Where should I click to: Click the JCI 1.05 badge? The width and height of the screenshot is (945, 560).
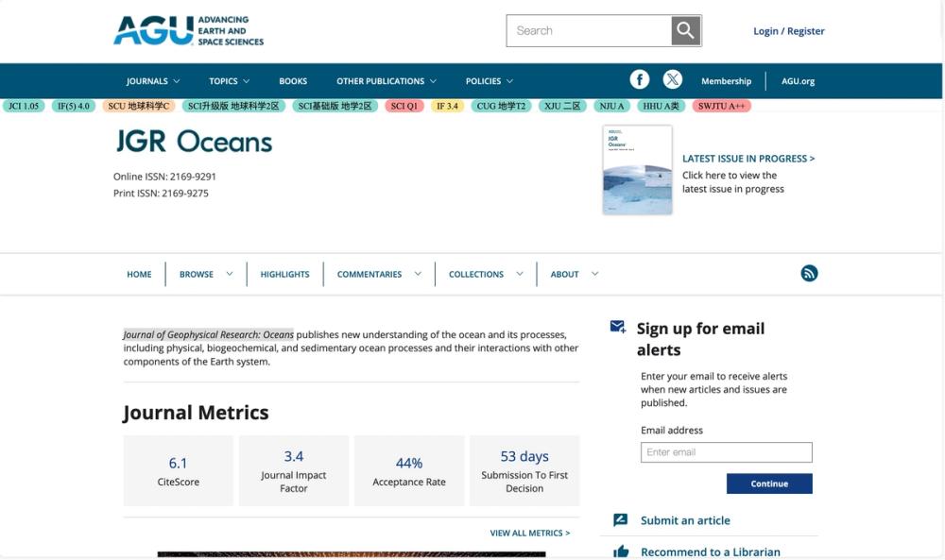[x=24, y=106]
